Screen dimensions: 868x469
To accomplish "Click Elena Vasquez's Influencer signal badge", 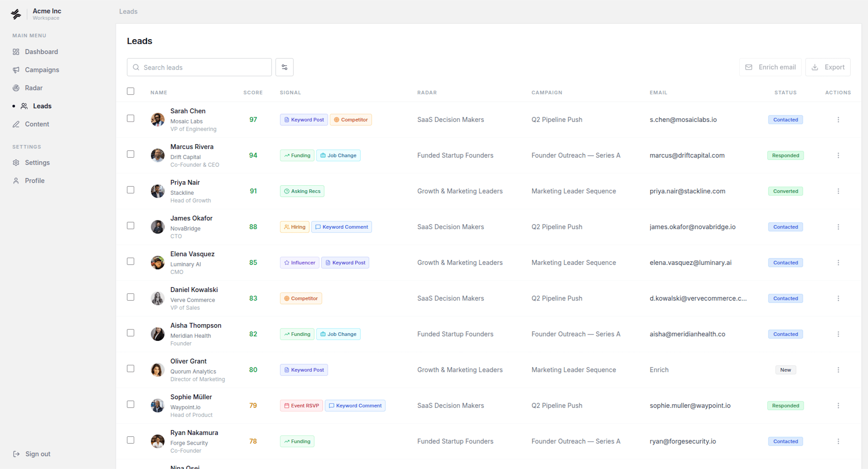I will point(299,263).
